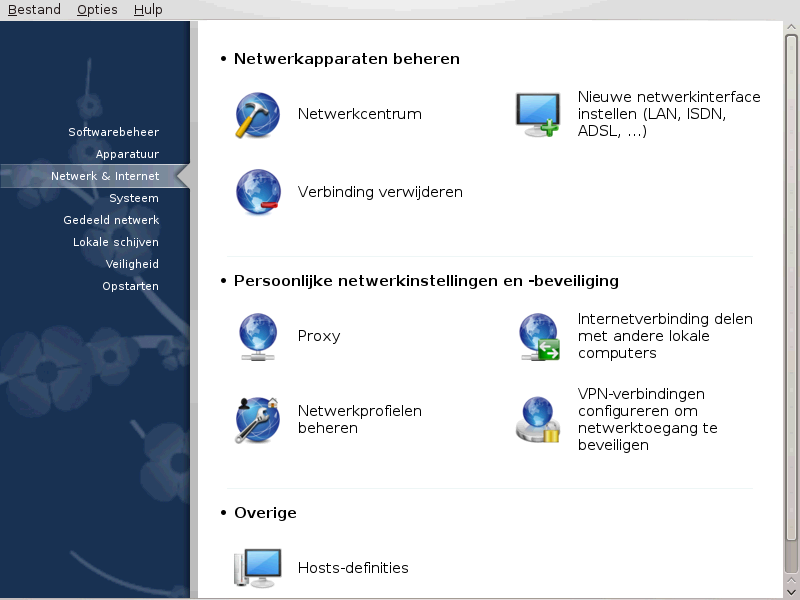Click the VPN-verbindingen lock icon

pos(538,419)
